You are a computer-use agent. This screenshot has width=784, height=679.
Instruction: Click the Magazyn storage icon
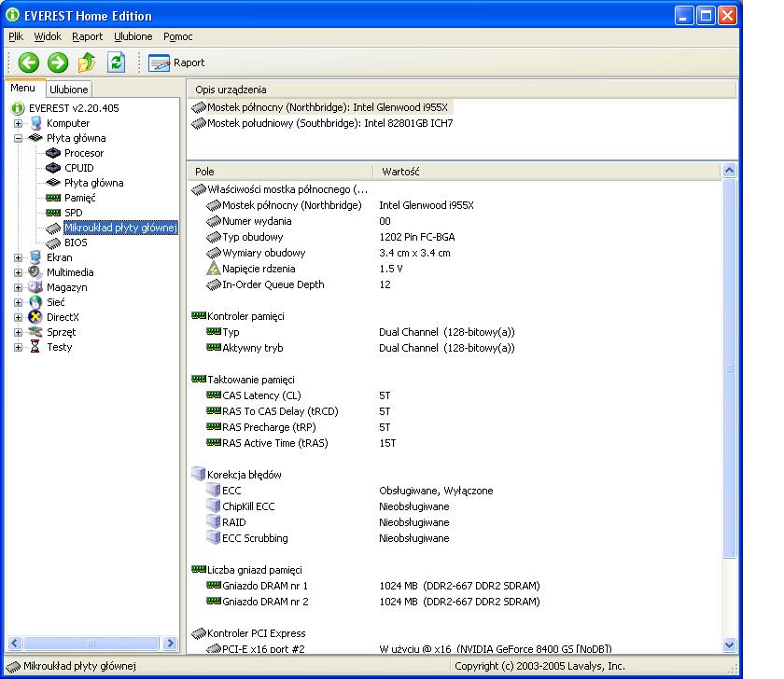35,287
